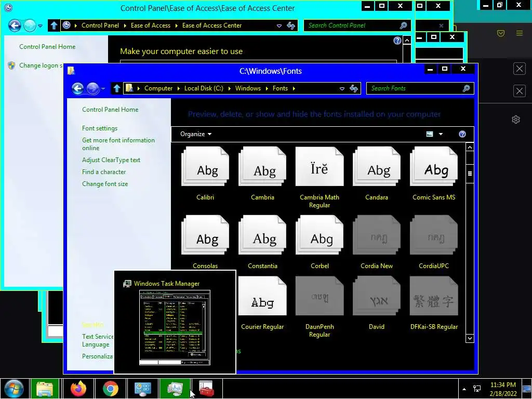Open File Explorer from taskbar
532x399 pixels.
45,389
